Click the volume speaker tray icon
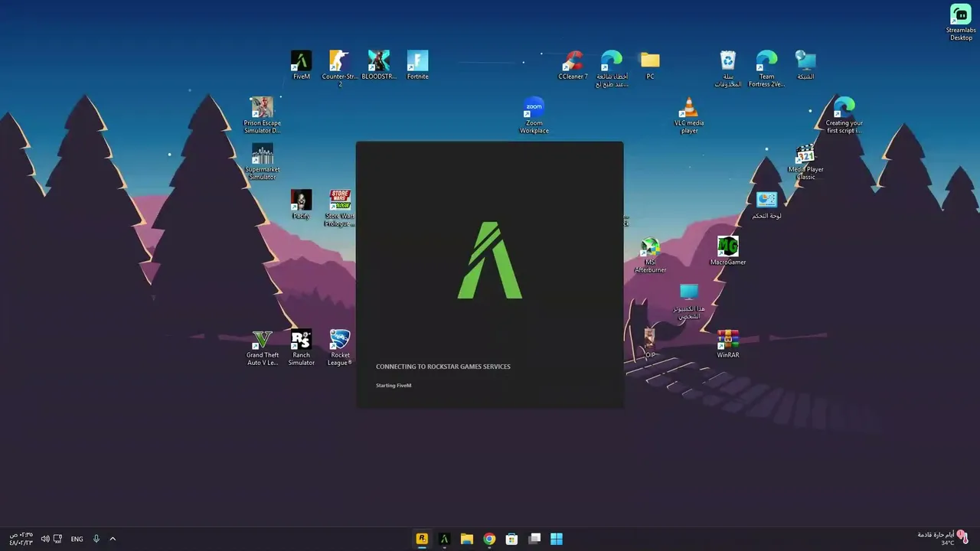Screen dimensions: 980x551 pos(45,539)
